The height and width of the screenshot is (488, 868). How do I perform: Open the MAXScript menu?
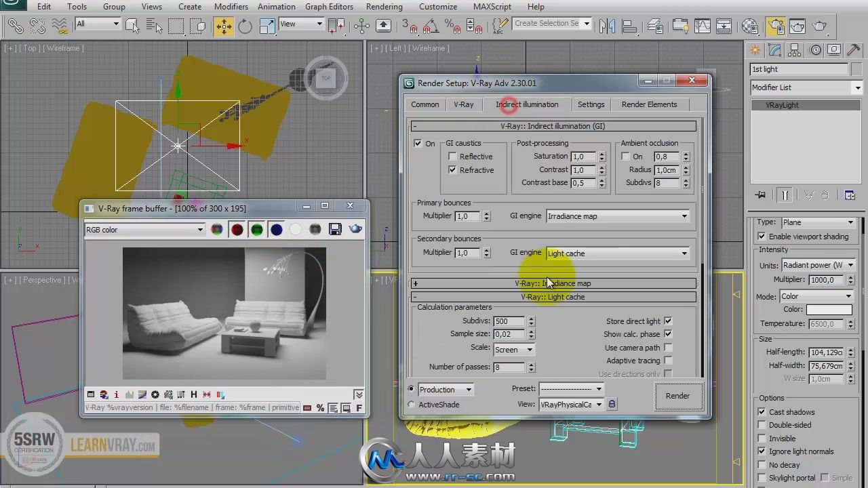492,7
